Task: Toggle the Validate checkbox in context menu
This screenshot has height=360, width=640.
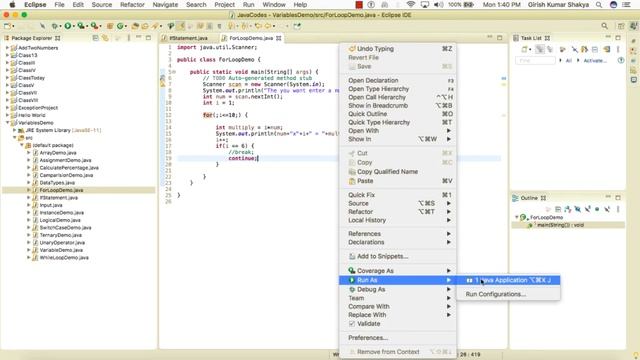Action: (352, 324)
